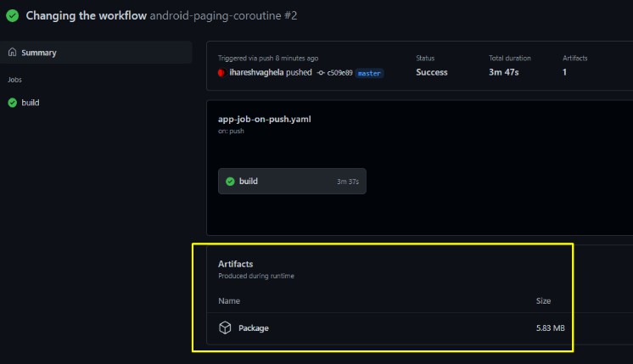Click the Summary home icon
633x364 pixels.
click(13, 52)
